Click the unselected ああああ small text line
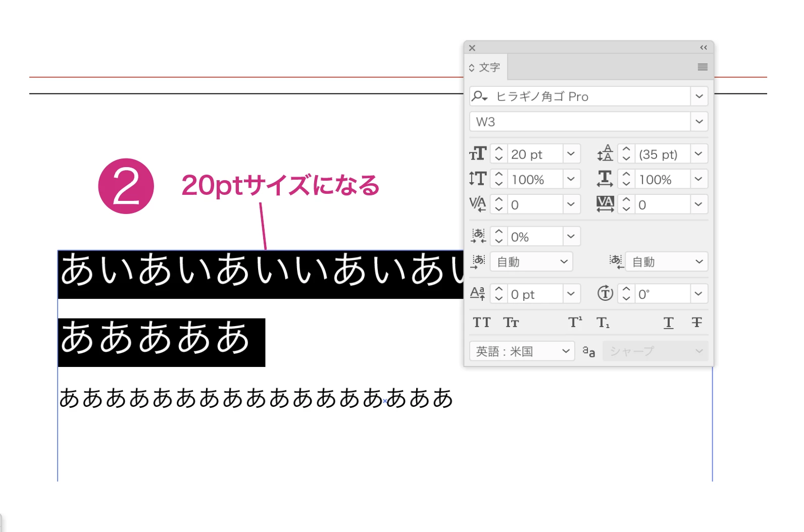 coord(256,398)
